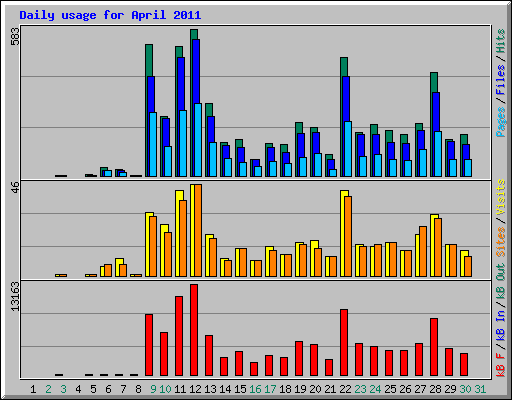Click the red 'kB F' legend label

point(501,365)
